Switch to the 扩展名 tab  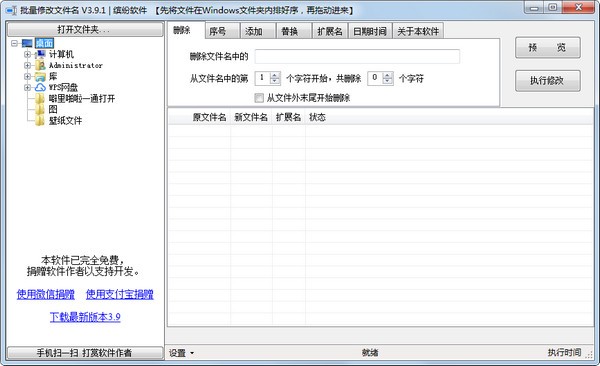point(330,31)
